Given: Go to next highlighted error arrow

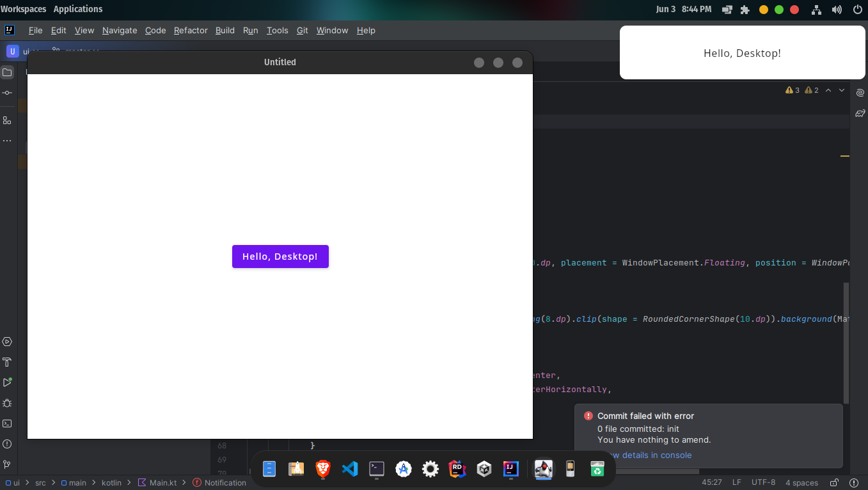Looking at the screenshot, I should (x=842, y=90).
